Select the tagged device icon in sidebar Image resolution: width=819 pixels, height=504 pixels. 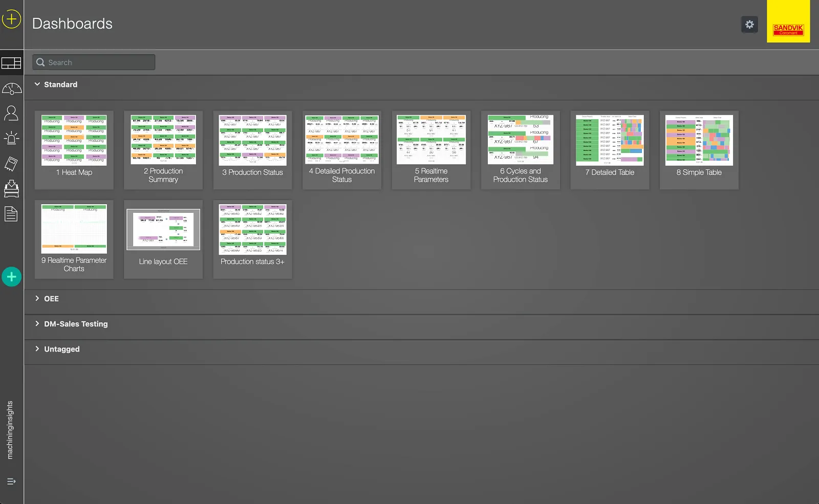[11, 164]
